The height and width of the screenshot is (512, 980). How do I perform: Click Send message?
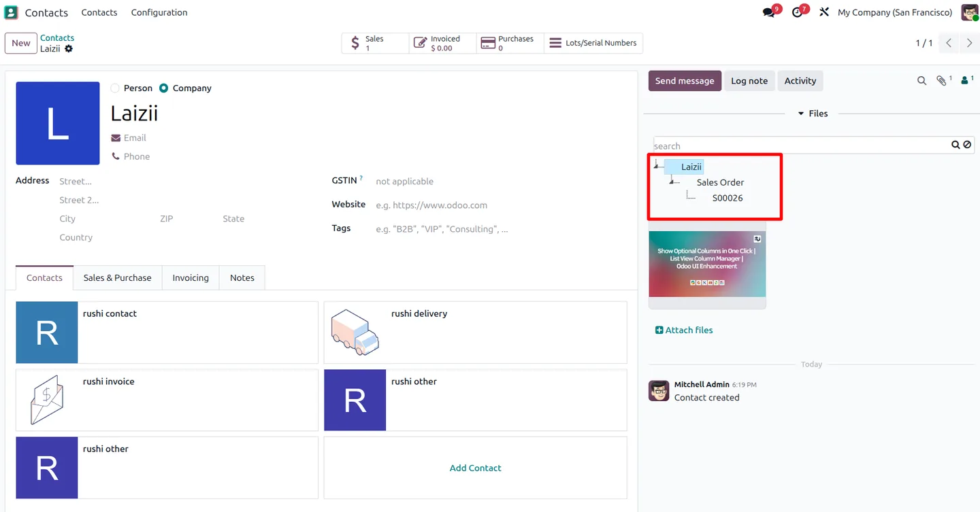tap(685, 81)
